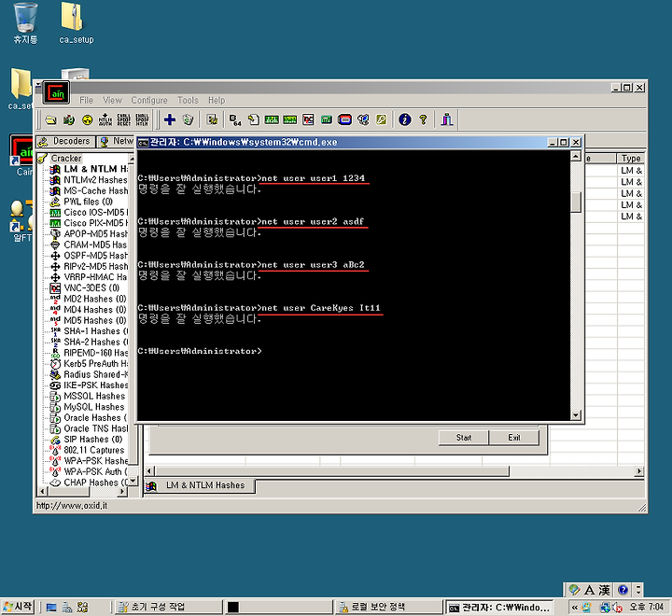The image size is (672, 616).
Task: Click the Open file toolbar icon in Cain
Action: coord(51,120)
